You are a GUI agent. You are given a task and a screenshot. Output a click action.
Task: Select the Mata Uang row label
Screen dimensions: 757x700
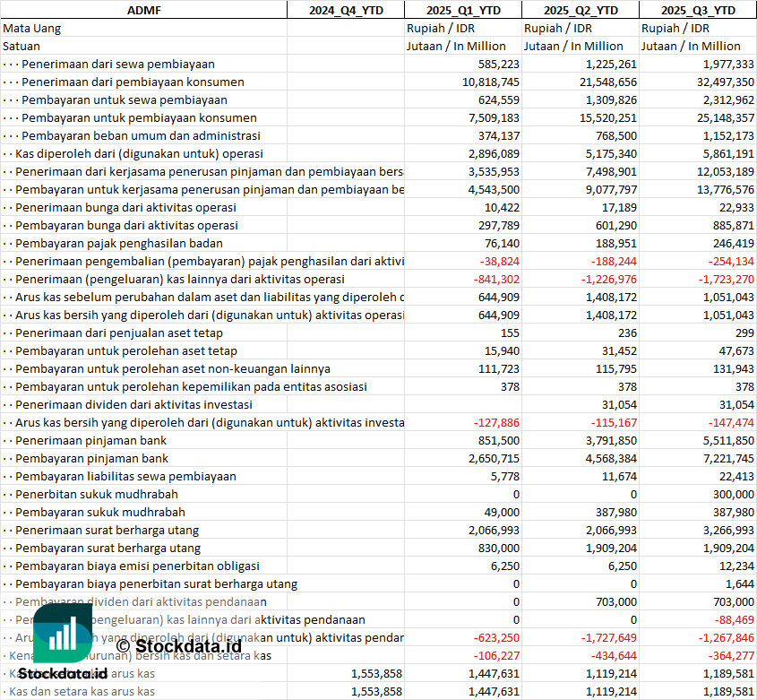point(32,28)
